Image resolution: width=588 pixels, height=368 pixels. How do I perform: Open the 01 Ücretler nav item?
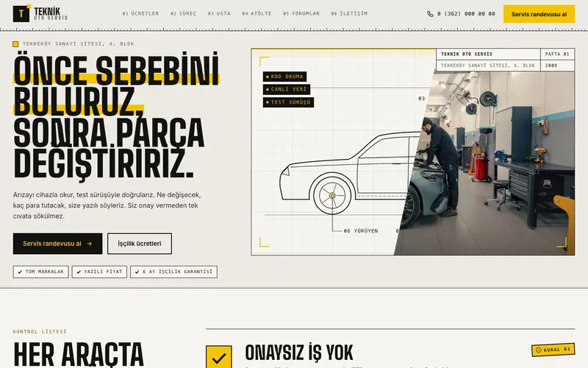[x=140, y=13]
